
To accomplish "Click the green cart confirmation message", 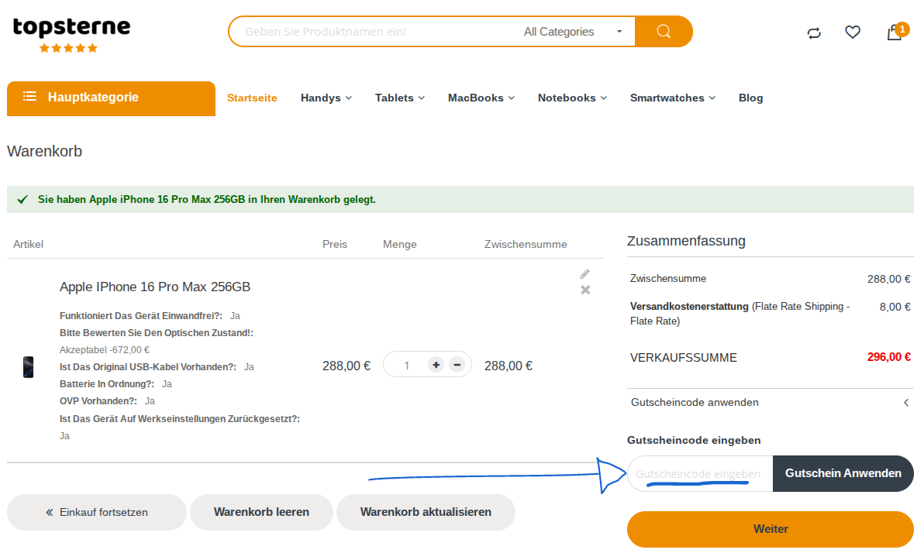I will 460,200.
